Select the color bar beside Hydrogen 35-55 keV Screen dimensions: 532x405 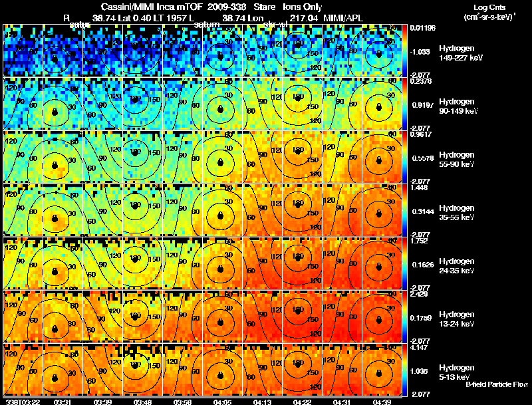tap(404, 210)
